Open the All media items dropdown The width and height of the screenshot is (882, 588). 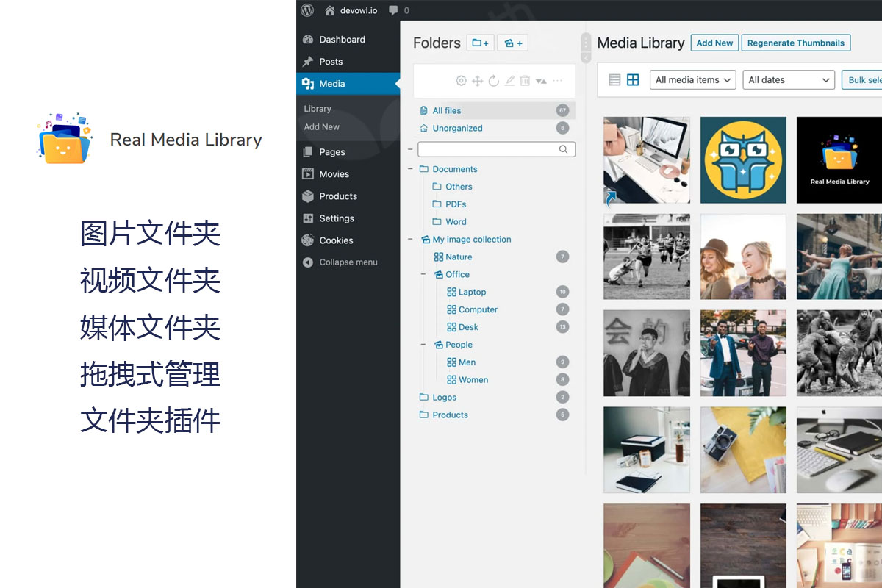(x=692, y=80)
